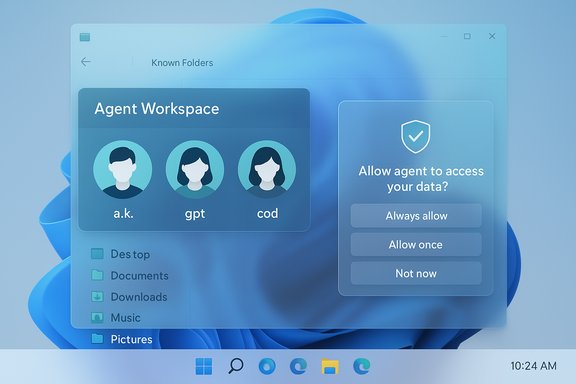Minimize the Known Folders window
Viewport: 576px width, 384px height.
[444, 36]
